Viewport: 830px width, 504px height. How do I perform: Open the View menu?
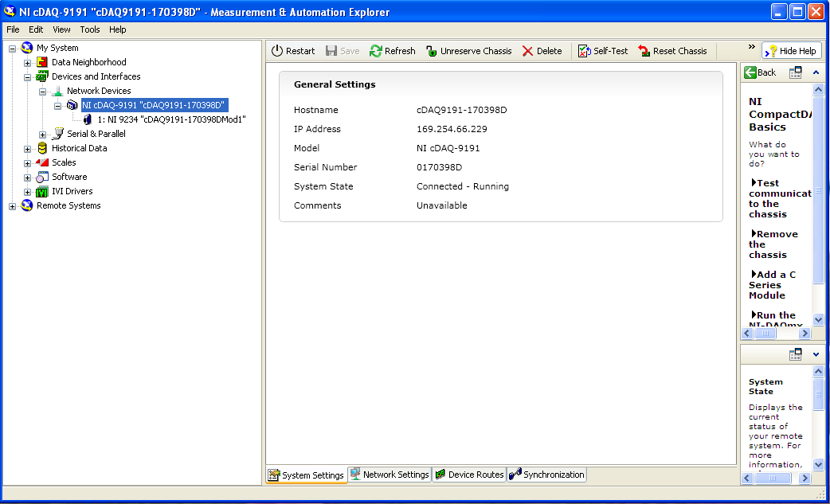pos(61,29)
